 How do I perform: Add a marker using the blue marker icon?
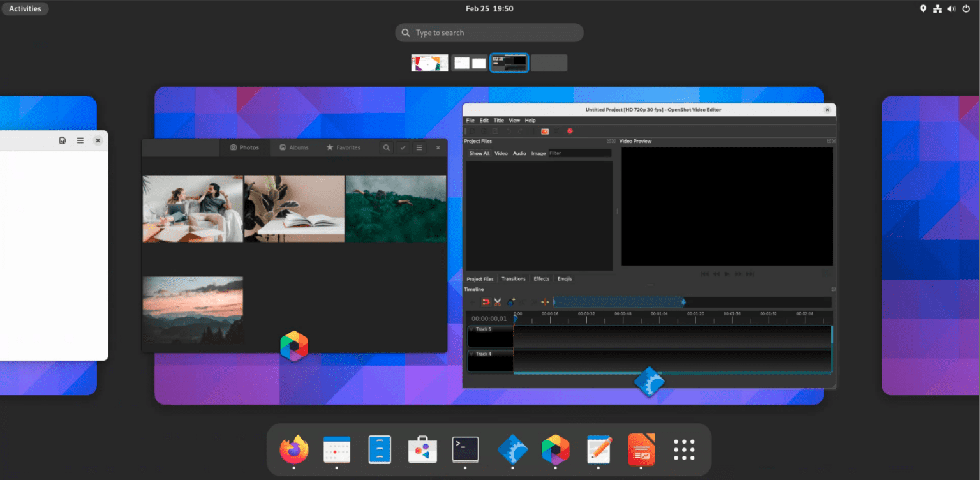511,302
